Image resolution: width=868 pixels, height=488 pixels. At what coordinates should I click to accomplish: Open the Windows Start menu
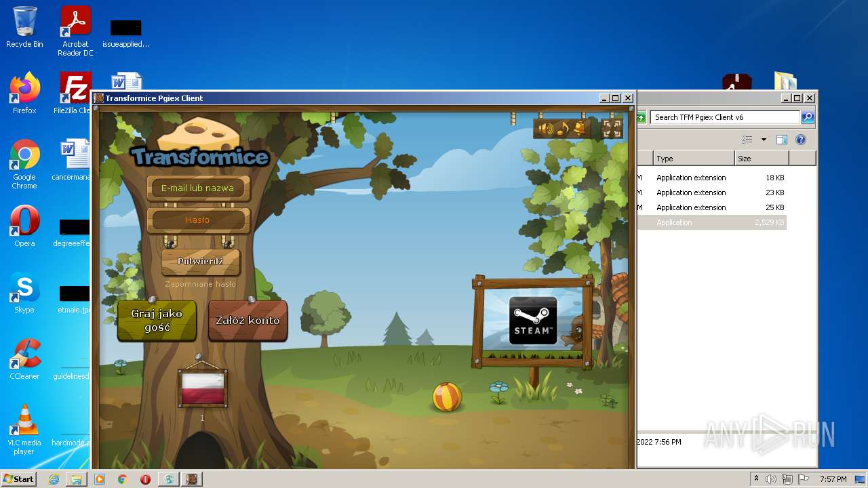pos(19,479)
